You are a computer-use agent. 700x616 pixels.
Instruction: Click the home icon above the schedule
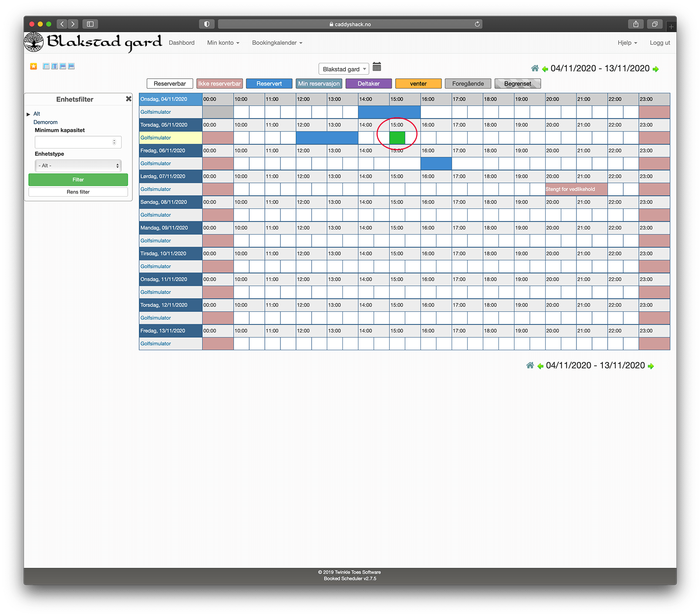coord(535,68)
